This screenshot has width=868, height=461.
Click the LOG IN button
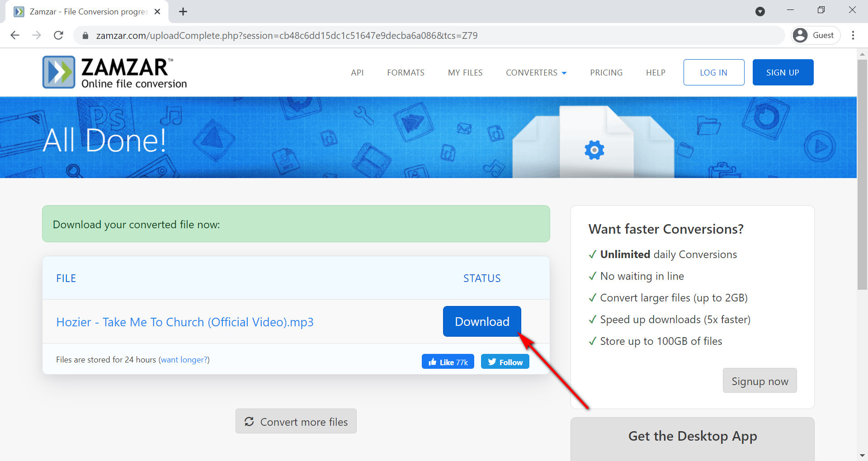714,72
